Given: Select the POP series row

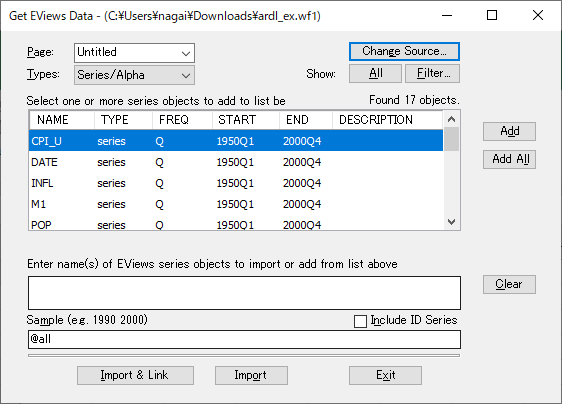Looking at the screenshot, I should point(236,223).
